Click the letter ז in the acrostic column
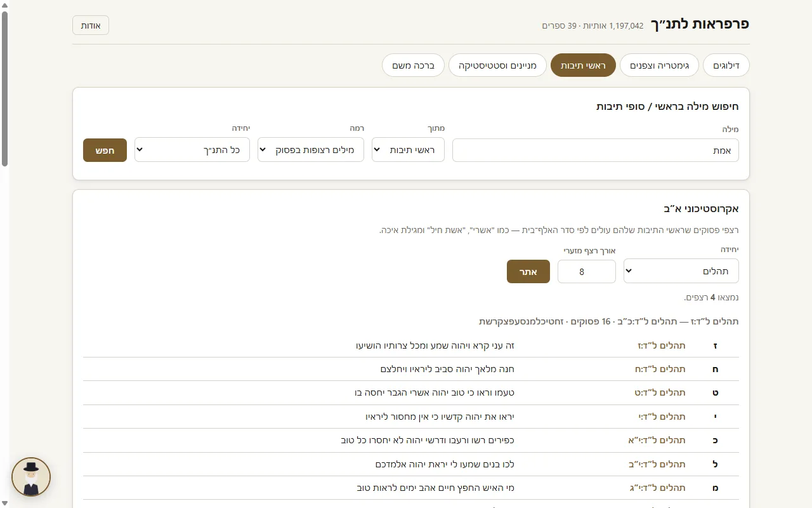 click(x=716, y=345)
